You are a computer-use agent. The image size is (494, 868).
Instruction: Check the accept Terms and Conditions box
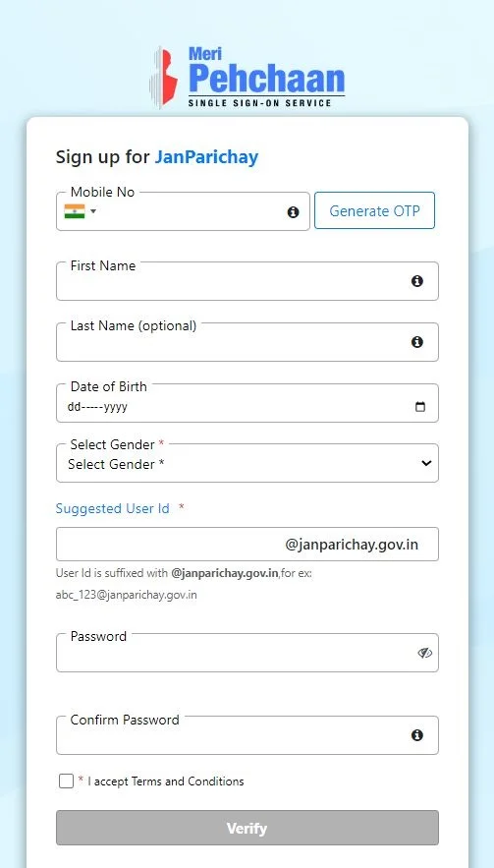pos(67,781)
